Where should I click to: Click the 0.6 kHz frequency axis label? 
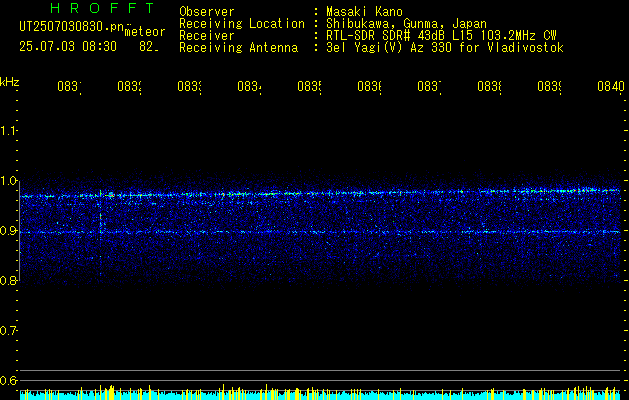[8, 380]
